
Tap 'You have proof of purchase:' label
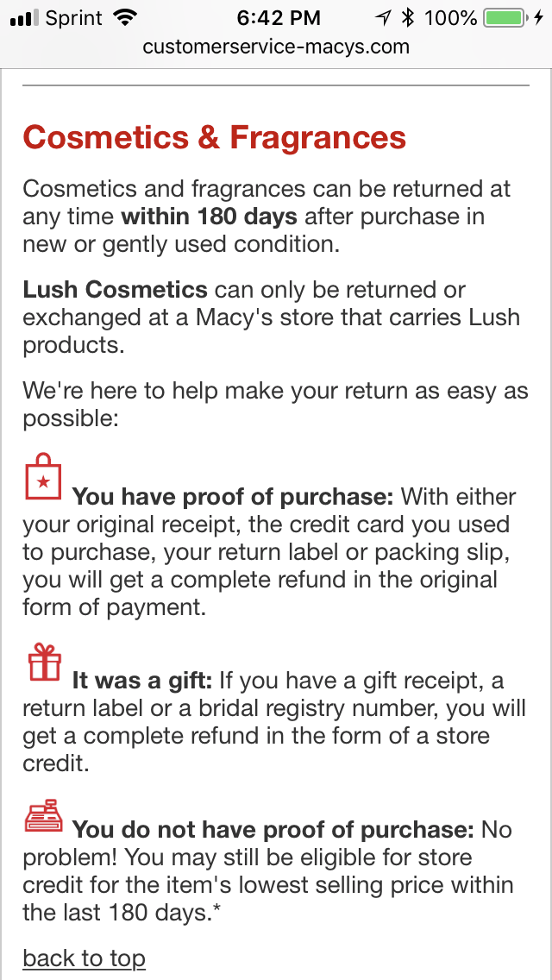click(x=233, y=498)
